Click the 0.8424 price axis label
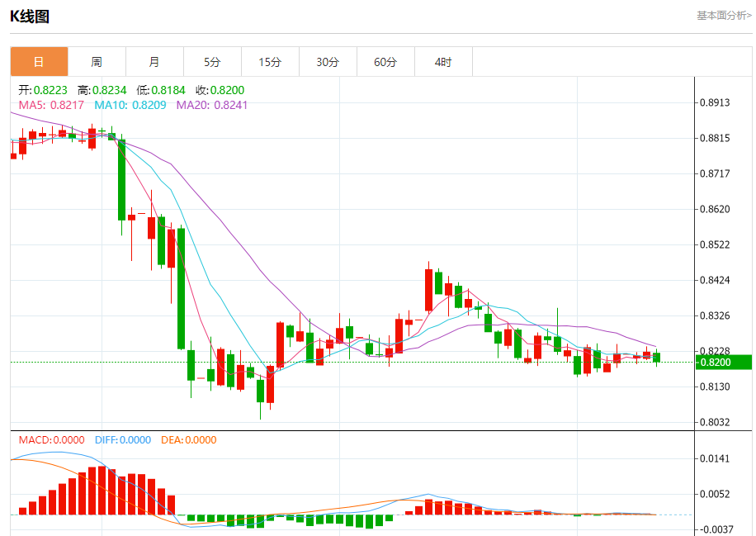 pos(715,280)
